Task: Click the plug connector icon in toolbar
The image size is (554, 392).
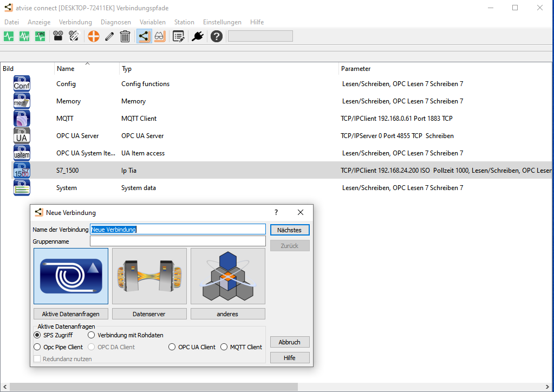Action: click(197, 36)
